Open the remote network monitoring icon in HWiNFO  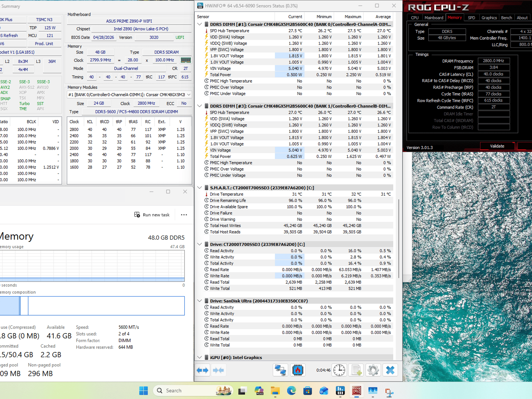pyautogui.click(x=281, y=370)
